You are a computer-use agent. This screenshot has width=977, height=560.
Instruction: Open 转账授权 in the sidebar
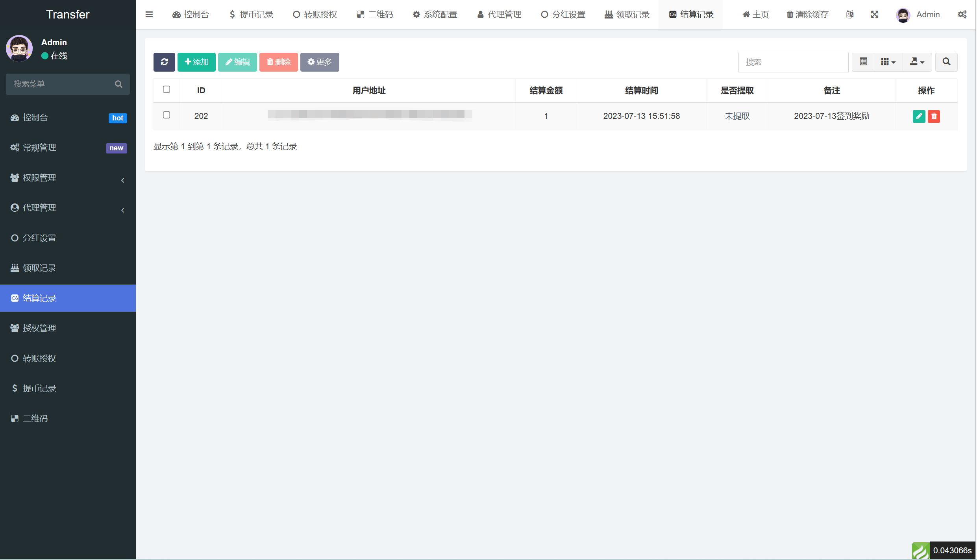click(x=68, y=359)
